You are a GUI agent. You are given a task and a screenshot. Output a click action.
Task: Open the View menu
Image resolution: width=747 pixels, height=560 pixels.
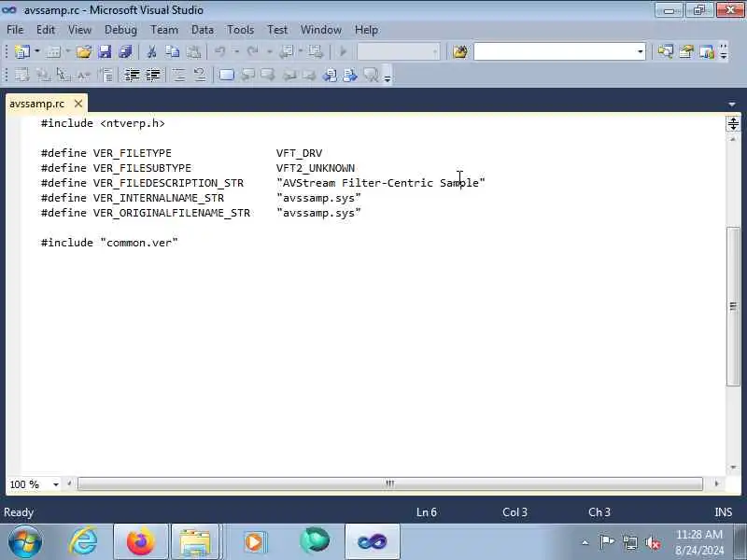click(x=79, y=30)
